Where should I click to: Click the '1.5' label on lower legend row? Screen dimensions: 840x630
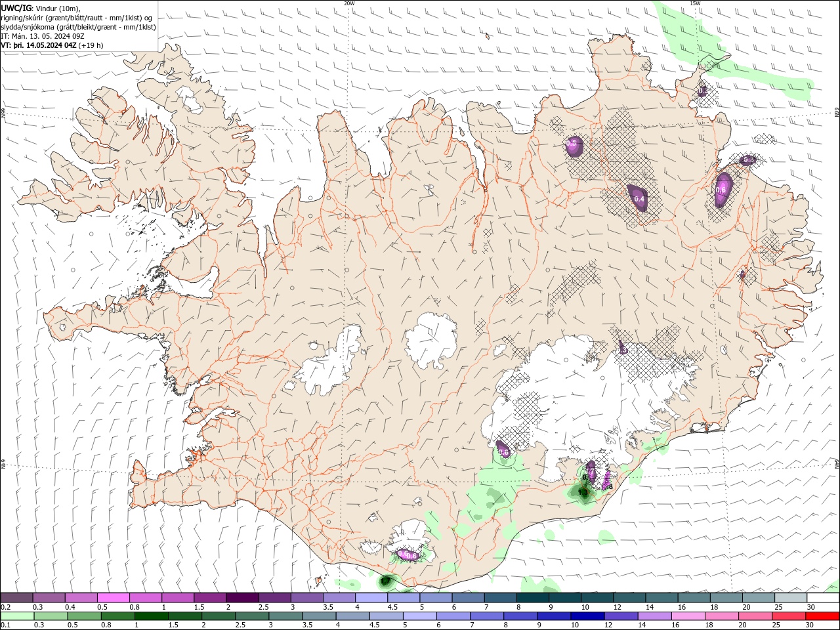pyautogui.click(x=173, y=625)
